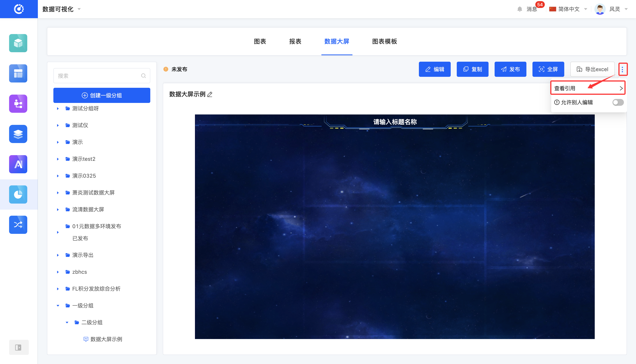Open the notification bell messages

pos(520,9)
